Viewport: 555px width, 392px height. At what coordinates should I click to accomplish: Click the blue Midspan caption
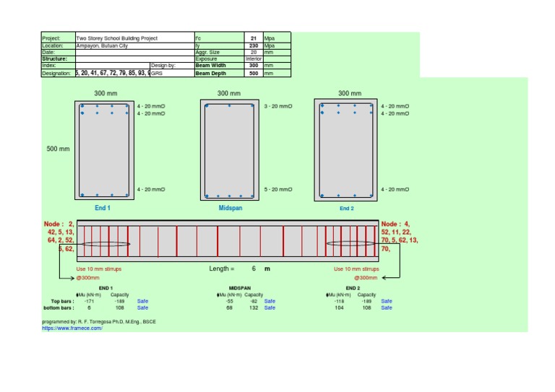point(231,208)
